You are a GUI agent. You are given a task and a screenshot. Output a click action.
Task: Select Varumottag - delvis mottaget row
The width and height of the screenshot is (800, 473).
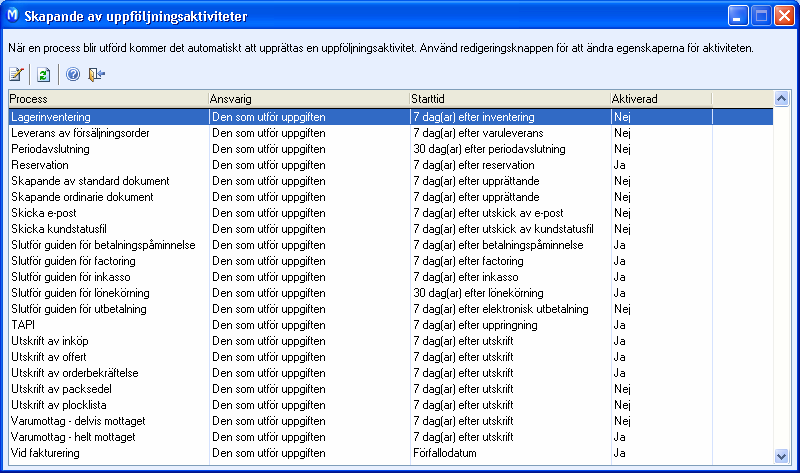[390, 421]
